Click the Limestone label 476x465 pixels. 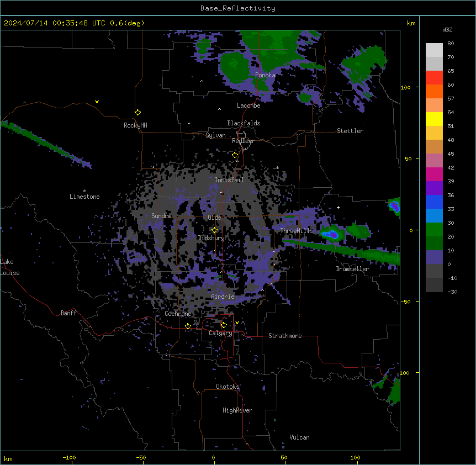point(84,197)
